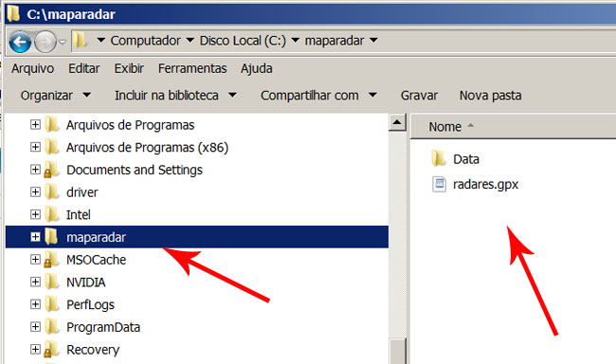Image resolution: width=616 pixels, height=364 pixels.
Task: Click the folder icon in address bar
Action: 81,41
